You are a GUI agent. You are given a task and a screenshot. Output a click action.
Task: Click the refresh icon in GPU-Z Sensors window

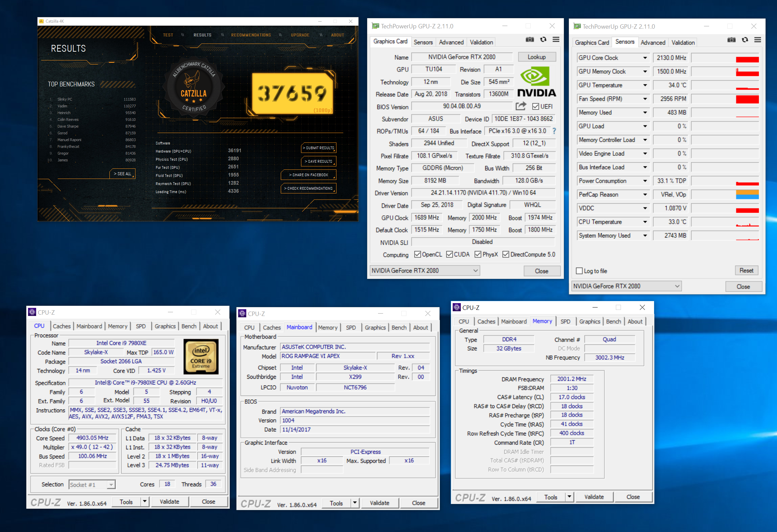coord(745,40)
